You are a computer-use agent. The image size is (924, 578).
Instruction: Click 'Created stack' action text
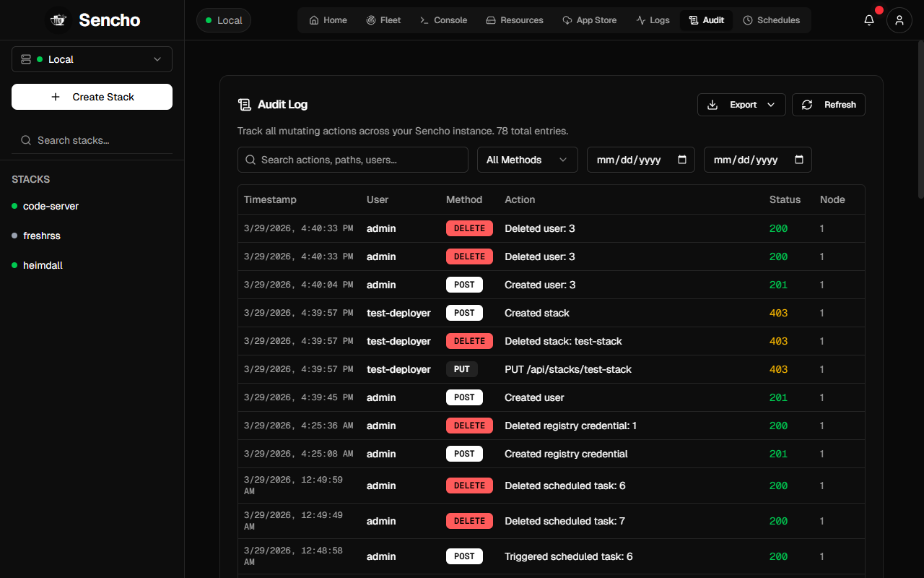tap(537, 313)
